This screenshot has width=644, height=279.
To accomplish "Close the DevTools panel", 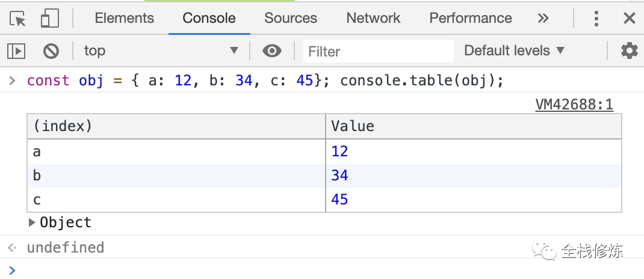I will click(630, 19).
